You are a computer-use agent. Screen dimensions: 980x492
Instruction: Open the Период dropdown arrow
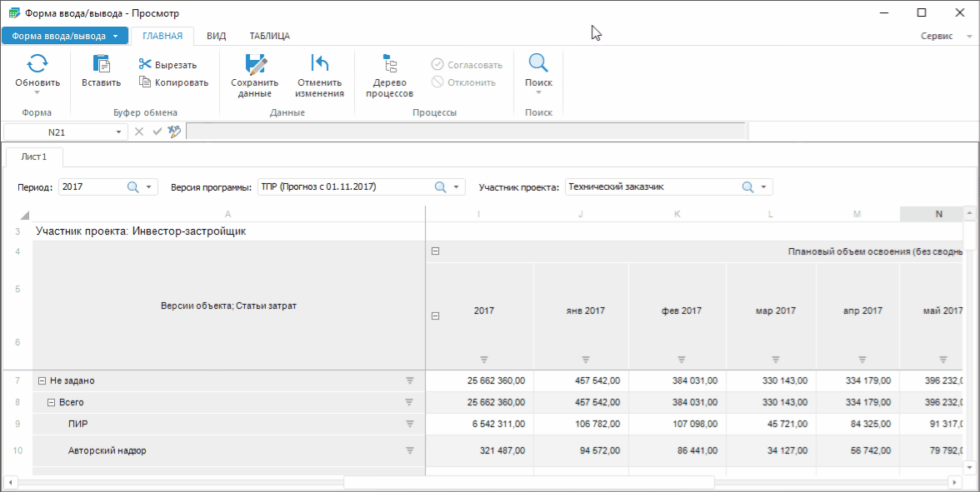[x=149, y=187]
